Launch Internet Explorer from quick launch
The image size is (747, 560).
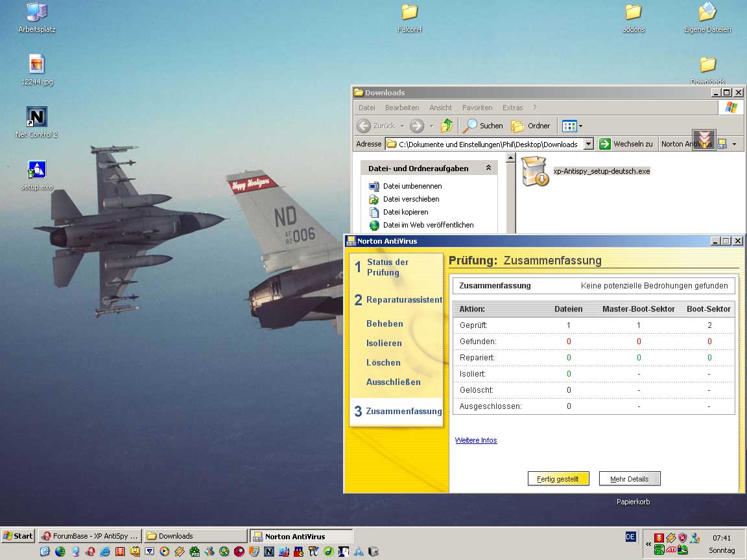point(105,552)
